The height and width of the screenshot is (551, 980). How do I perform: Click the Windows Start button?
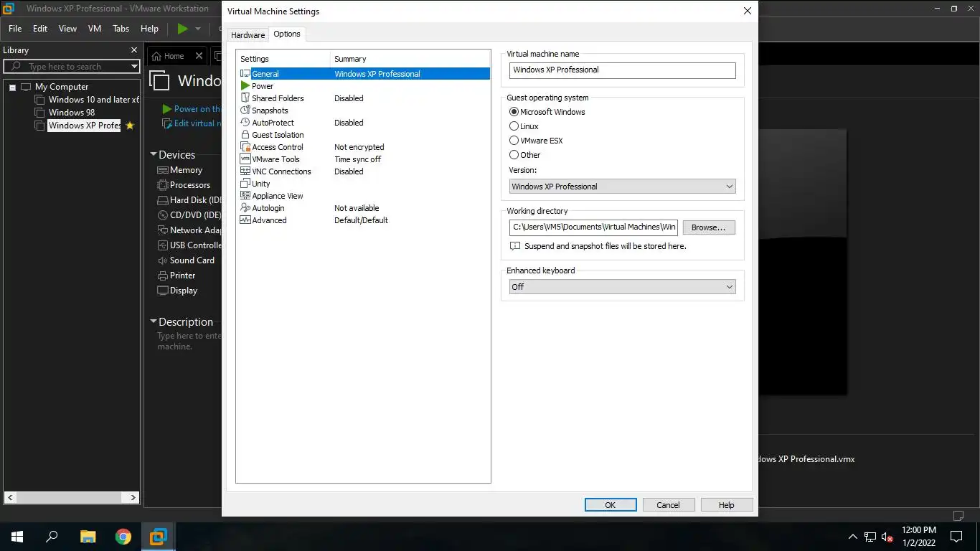(17, 537)
